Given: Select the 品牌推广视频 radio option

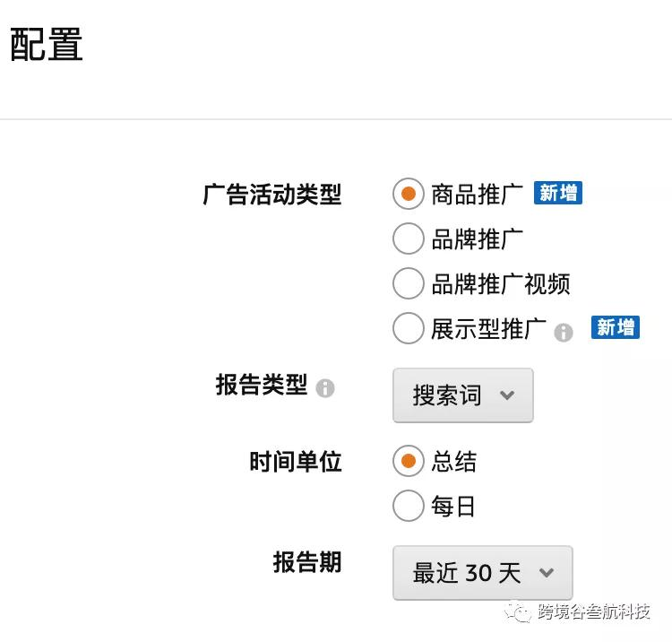Looking at the screenshot, I should (x=408, y=283).
